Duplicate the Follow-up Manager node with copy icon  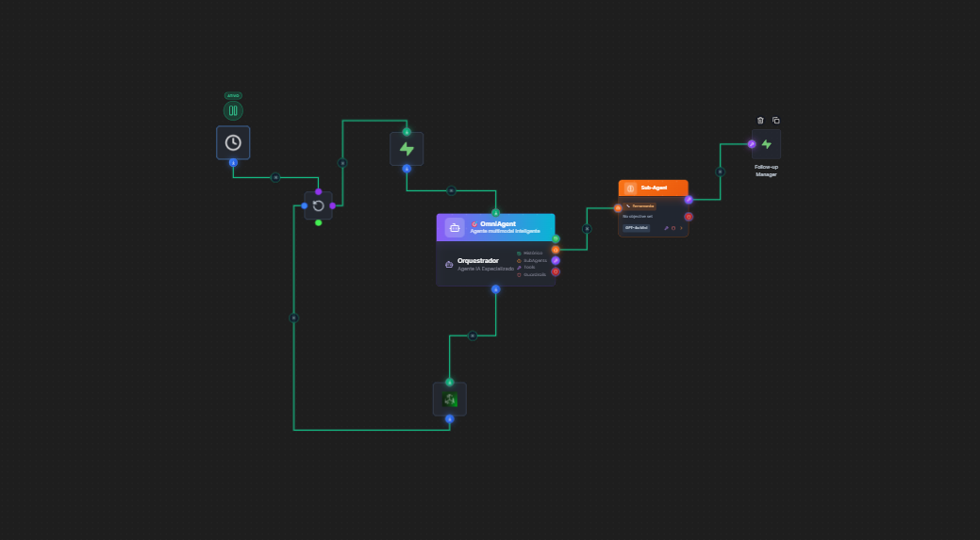click(776, 121)
